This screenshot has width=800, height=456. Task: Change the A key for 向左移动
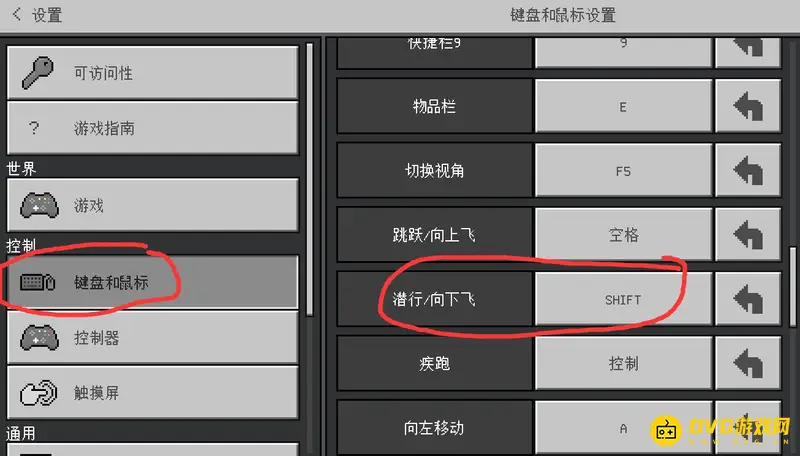click(x=623, y=428)
